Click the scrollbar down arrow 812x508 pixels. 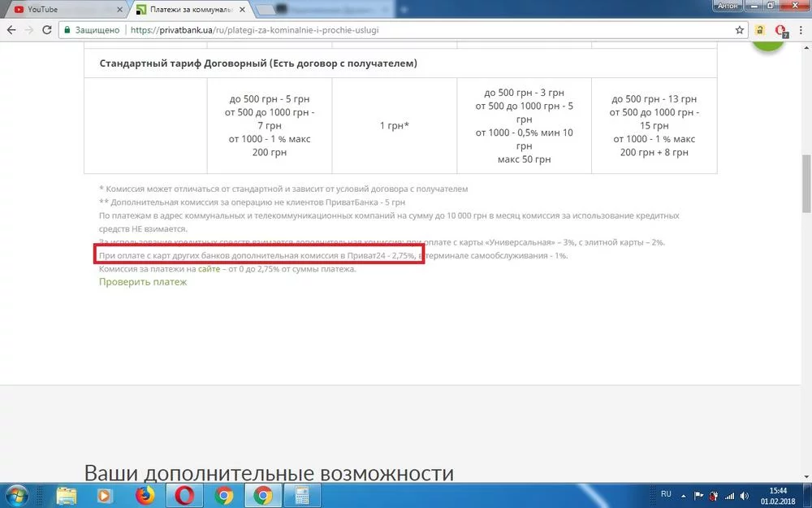[x=806, y=476]
